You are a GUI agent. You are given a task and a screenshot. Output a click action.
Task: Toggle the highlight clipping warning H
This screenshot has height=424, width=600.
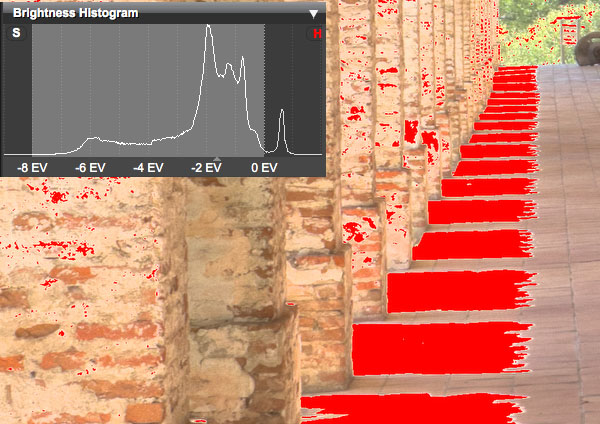(x=317, y=34)
